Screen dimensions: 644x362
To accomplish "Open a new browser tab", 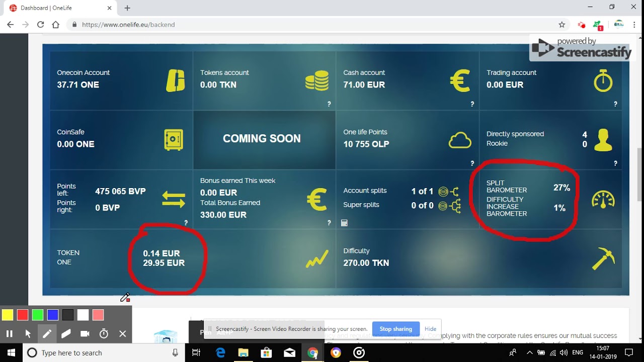I will [x=127, y=8].
